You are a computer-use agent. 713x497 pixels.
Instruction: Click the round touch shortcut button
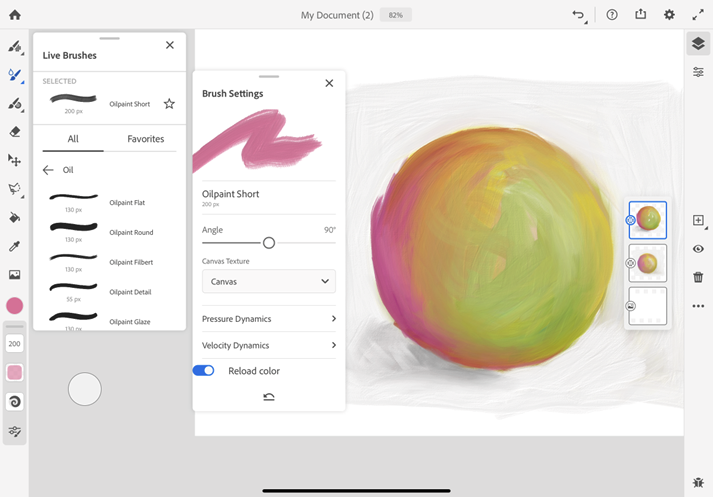(x=85, y=389)
